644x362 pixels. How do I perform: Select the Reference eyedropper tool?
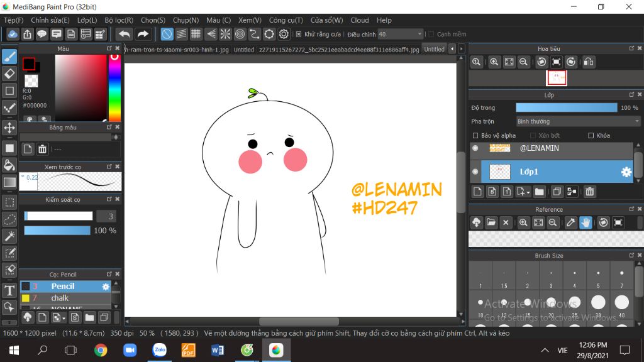coord(570,222)
